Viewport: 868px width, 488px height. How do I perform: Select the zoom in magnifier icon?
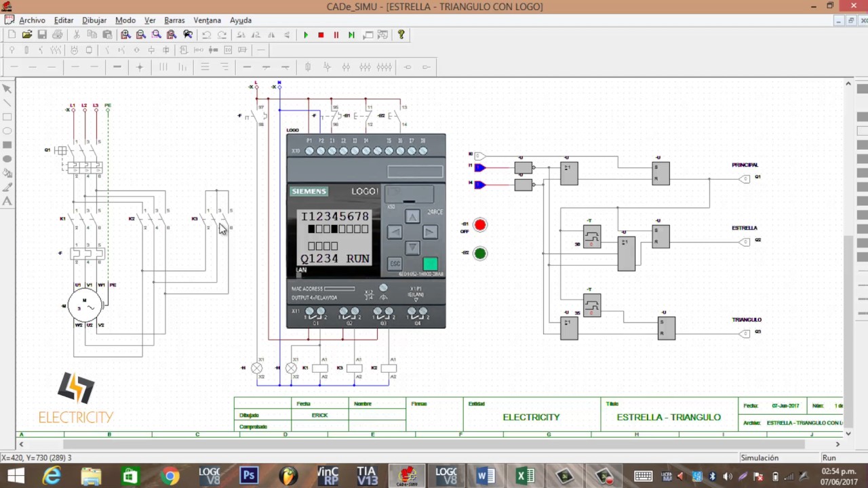click(126, 35)
